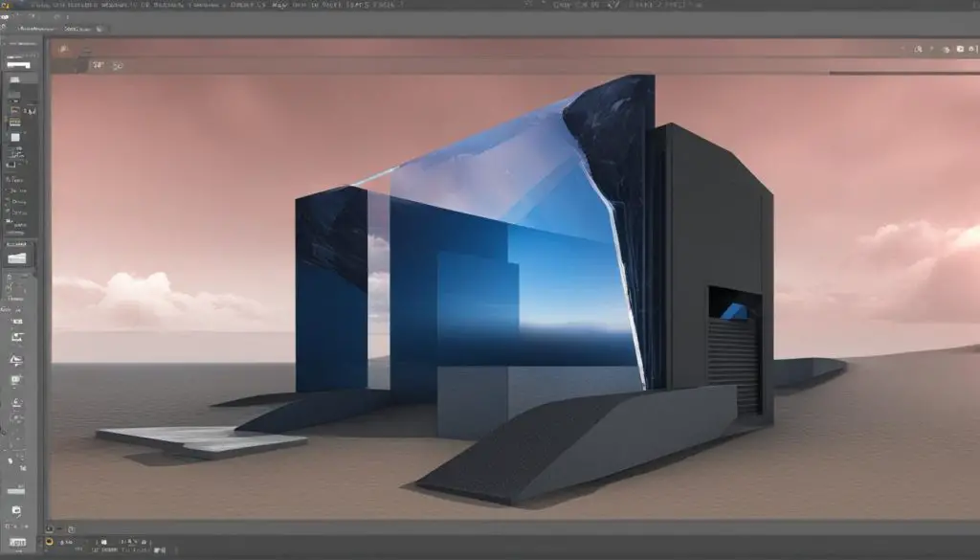This screenshot has width=980, height=560.
Task: Click the boxed icon at bottom of left toolbar
Action: 17,542
